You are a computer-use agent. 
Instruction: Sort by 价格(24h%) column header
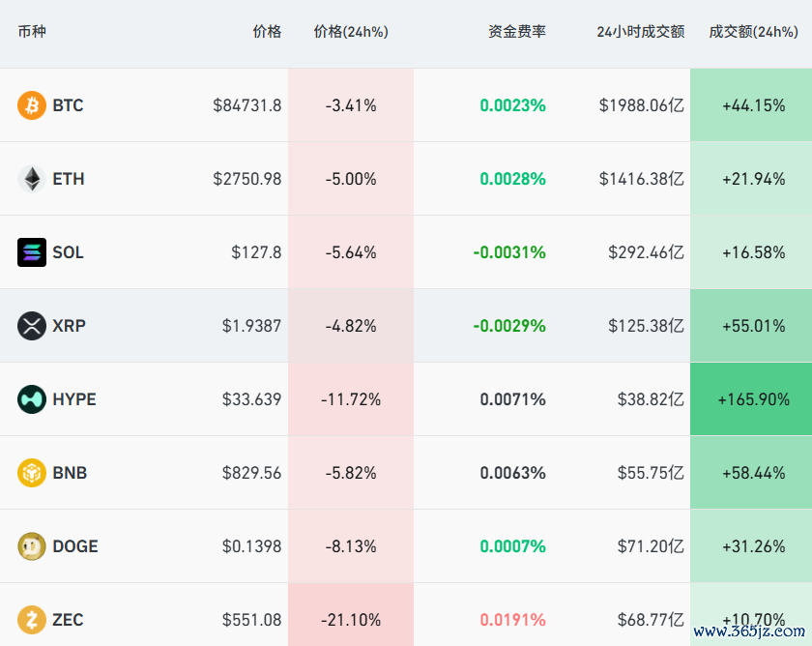click(351, 32)
